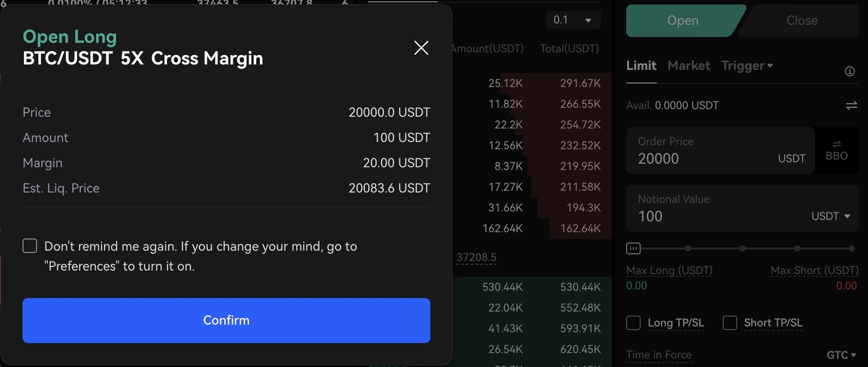Open the USDT unit dropdown in Notional Value
868x367 pixels.
[831, 216]
